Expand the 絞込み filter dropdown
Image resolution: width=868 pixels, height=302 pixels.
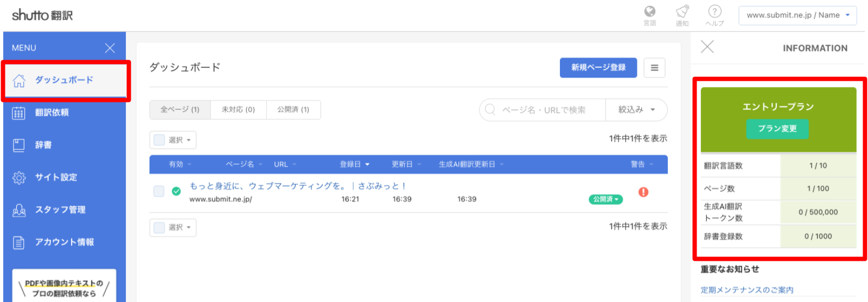tap(636, 110)
